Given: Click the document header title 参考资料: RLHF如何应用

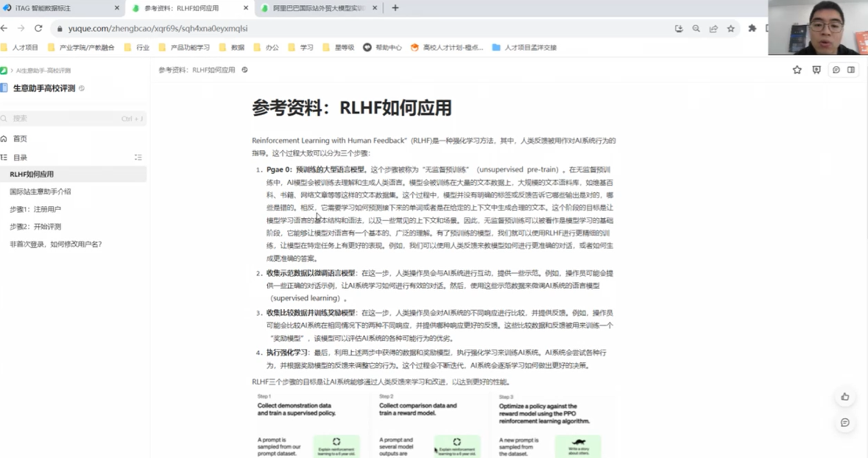Looking at the screenshot, I should point(197,70).
